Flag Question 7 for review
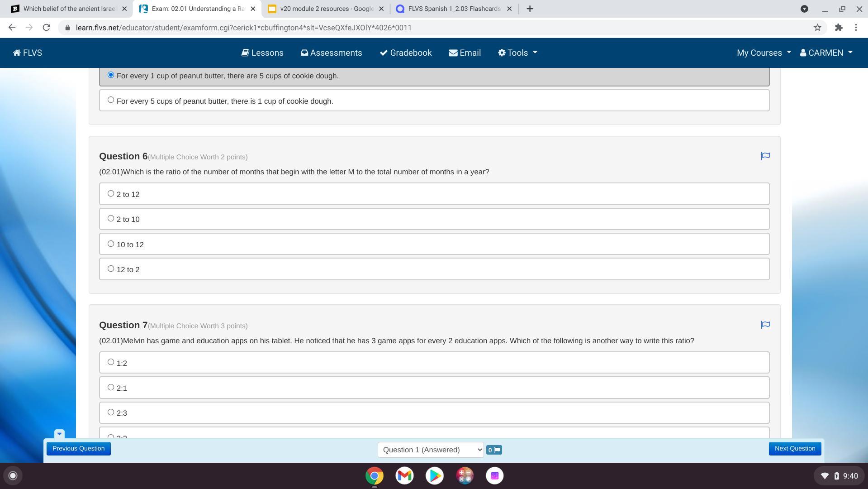The image size is (868, 489). click(x=765, y=325)
